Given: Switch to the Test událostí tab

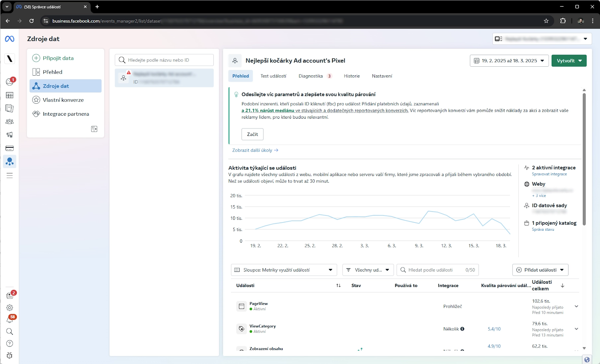Looking at the screenshot, I should pos(273,76).
